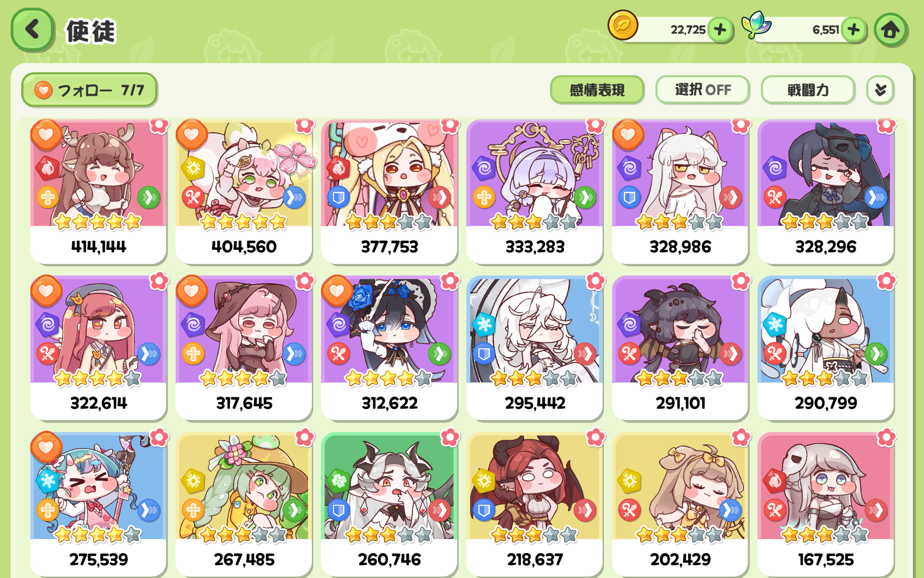
Task: Open the home screen icon
Action: [890, 30]
